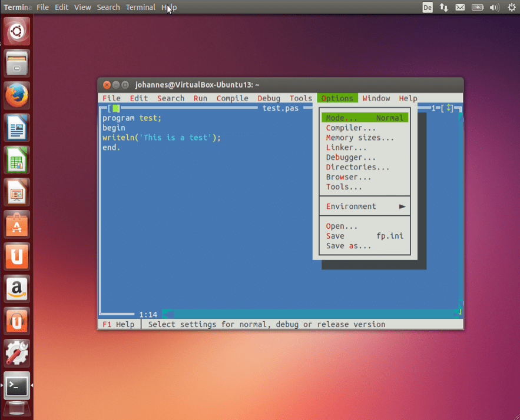520x420 pixels.
Task: Click the 'program test;' code line
Action: click(x=132, y=118)
